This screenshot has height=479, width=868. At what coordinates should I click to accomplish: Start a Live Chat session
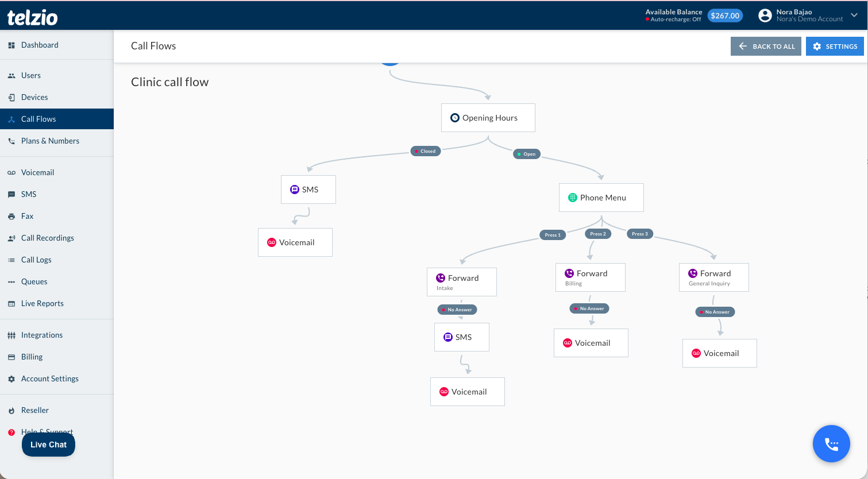pos(48,445)
